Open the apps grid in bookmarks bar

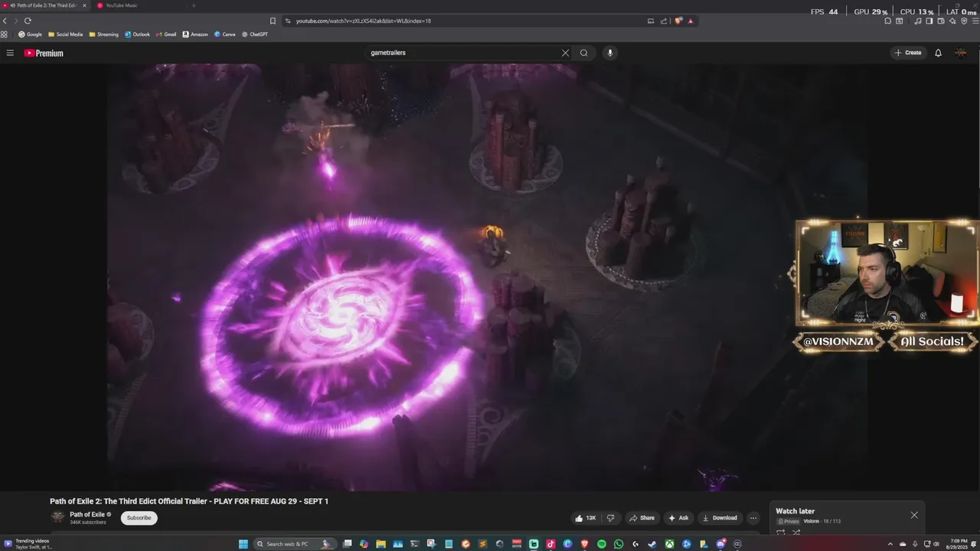[5, 34]
